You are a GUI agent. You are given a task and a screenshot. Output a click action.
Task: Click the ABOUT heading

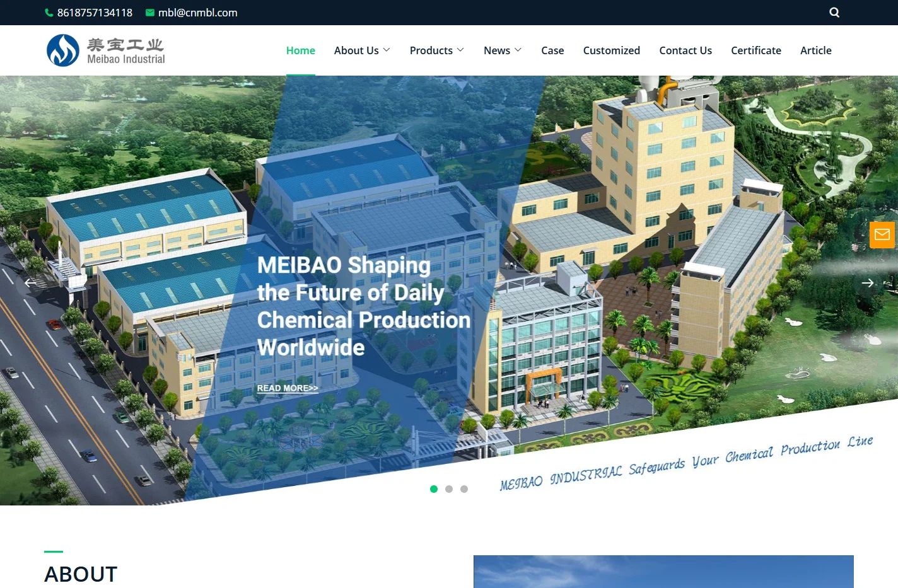click(81, 574)
